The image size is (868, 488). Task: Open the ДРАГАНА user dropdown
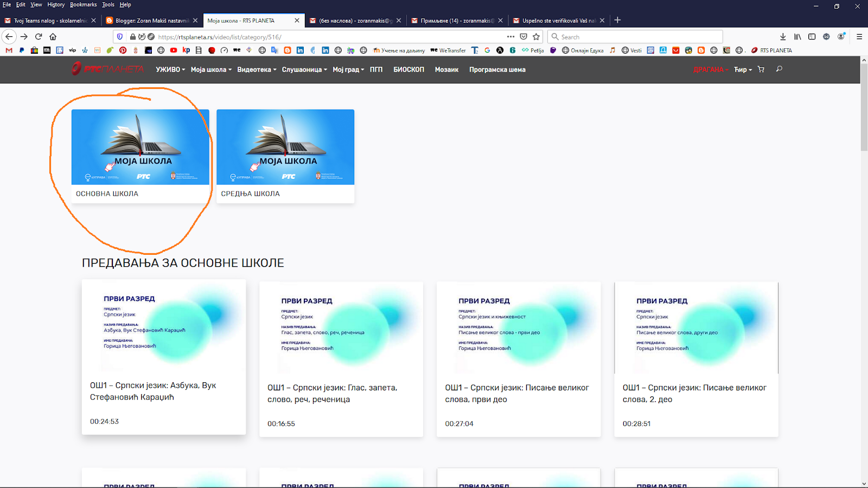click(711, 69)
